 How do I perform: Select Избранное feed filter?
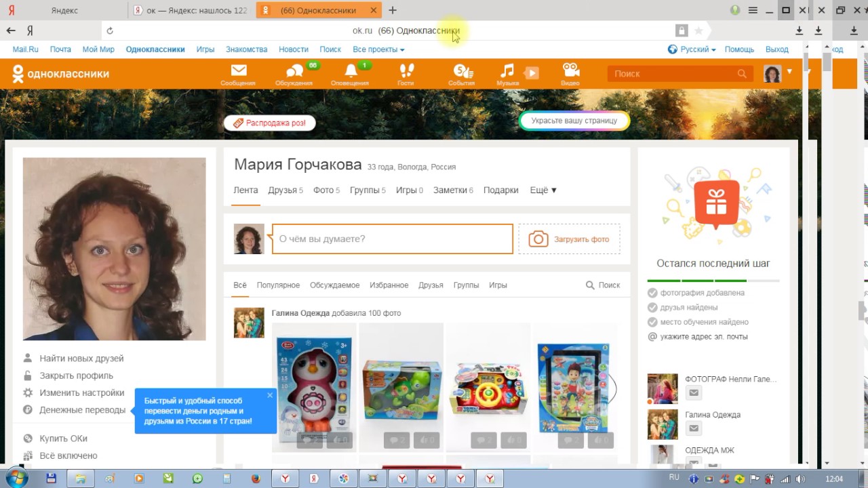tap(389, 285)
